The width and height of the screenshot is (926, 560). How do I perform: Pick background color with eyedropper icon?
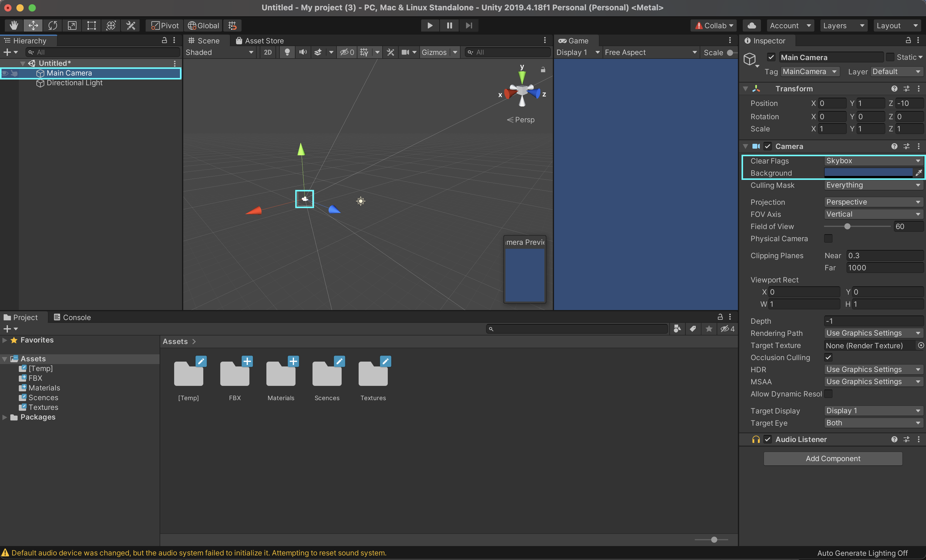[x=918, y=173]
